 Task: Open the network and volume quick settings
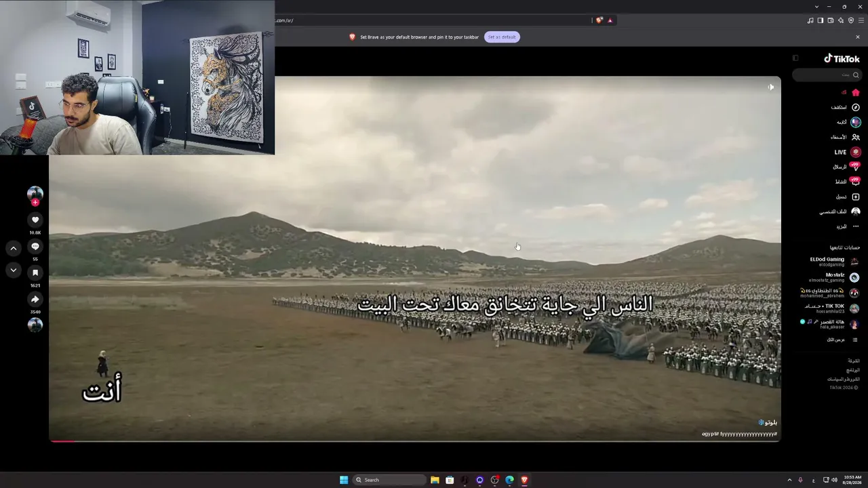coord(829,480)
